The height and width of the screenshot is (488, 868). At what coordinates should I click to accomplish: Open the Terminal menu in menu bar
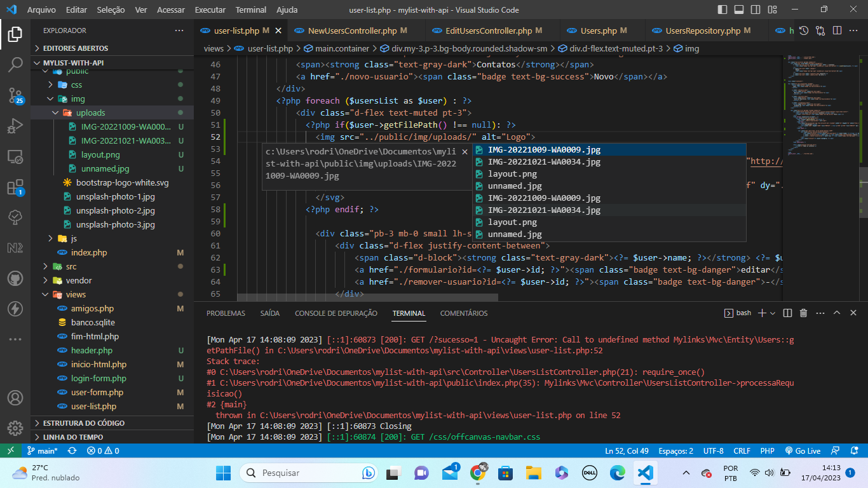tap(250, 10)
